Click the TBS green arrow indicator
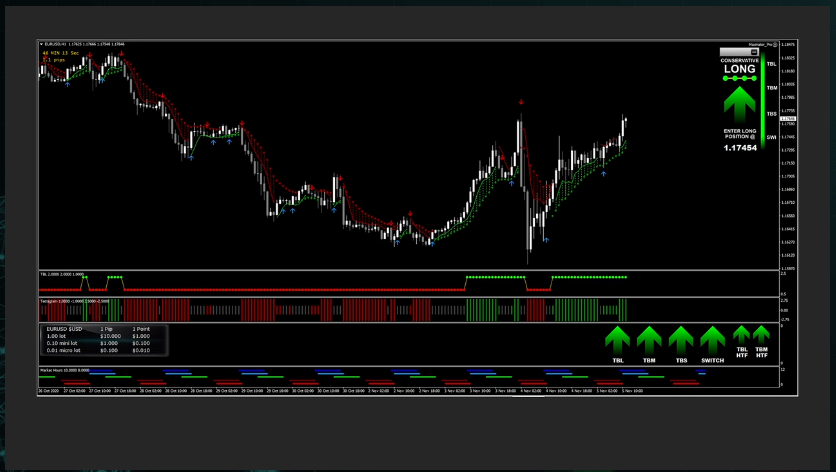This screenshot has height=472, width=836. (681, 339)
